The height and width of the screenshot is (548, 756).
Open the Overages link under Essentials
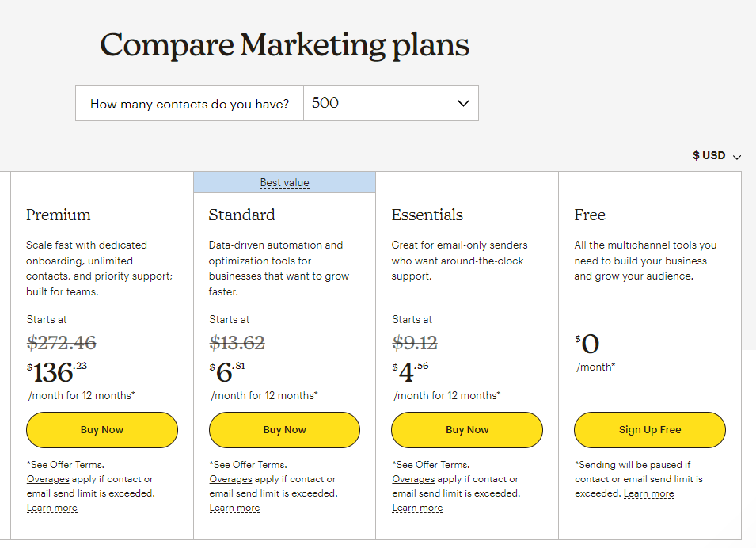coord(412,479)
